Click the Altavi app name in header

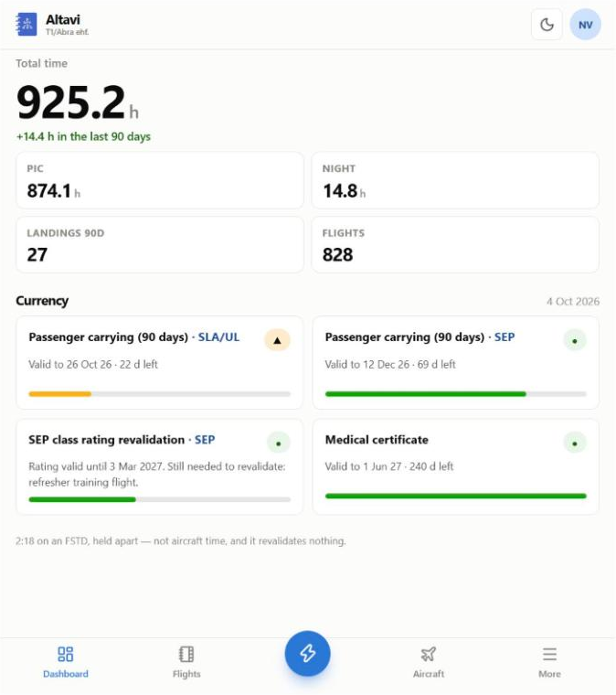63,19
